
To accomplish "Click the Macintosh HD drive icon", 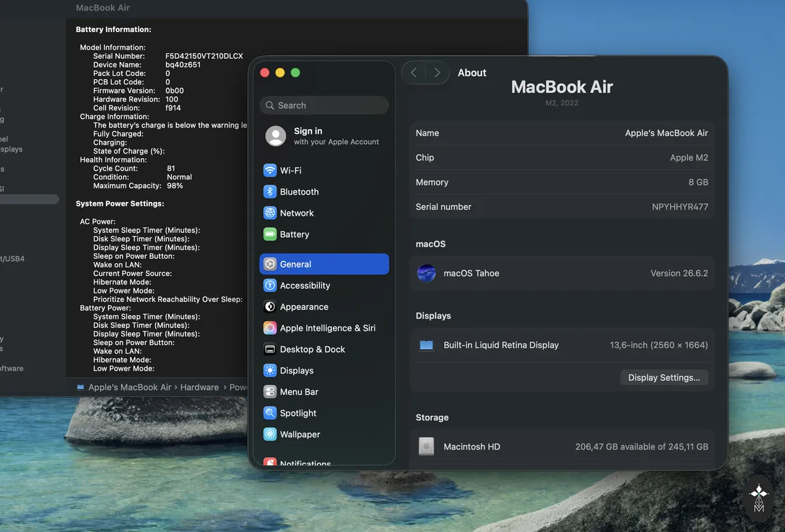I will tap(427, 446).
